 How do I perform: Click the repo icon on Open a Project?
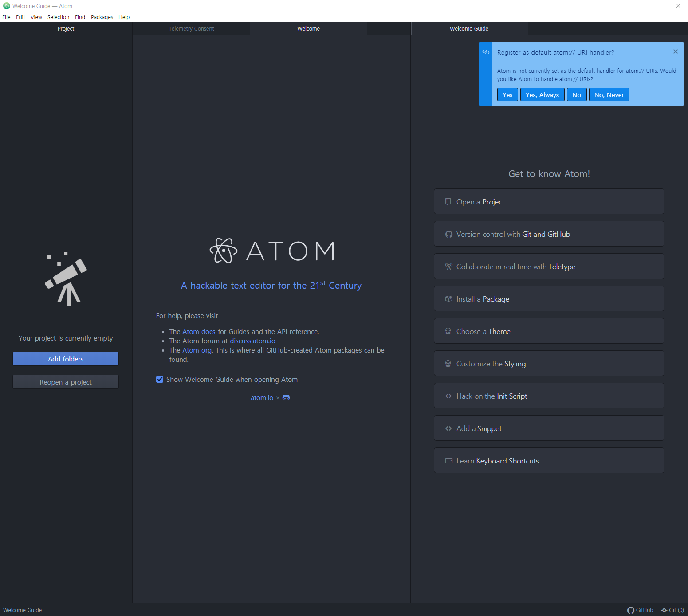[x=448, y=202]
